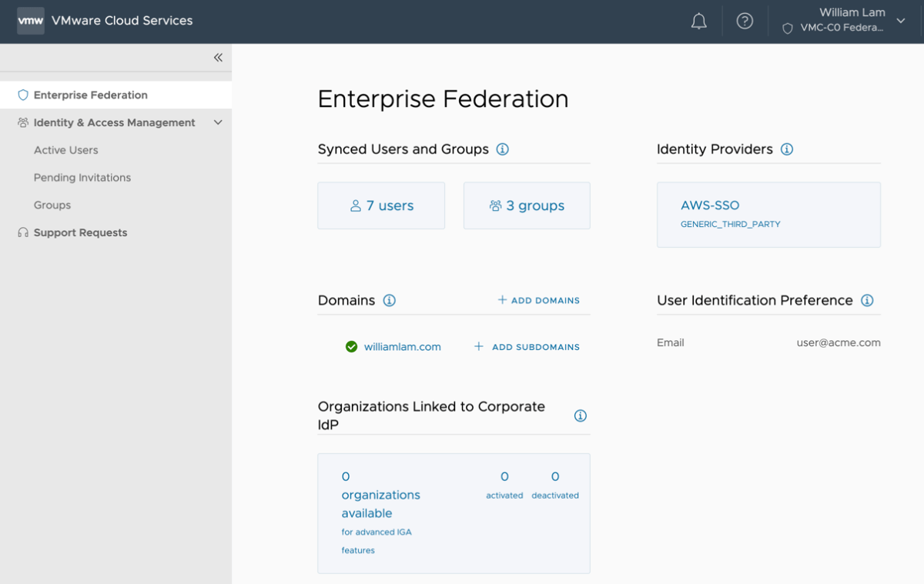Image resolution: width=924 pixels, height=584 pixels.
Task: Collapse the sidebar with double chevron
Action: pos(218,58)
